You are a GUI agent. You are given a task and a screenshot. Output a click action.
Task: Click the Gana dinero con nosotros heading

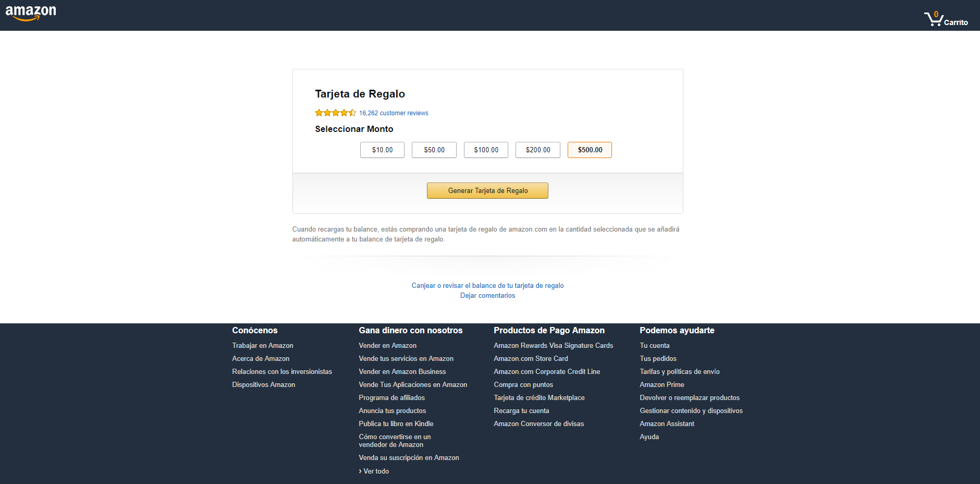411,330
